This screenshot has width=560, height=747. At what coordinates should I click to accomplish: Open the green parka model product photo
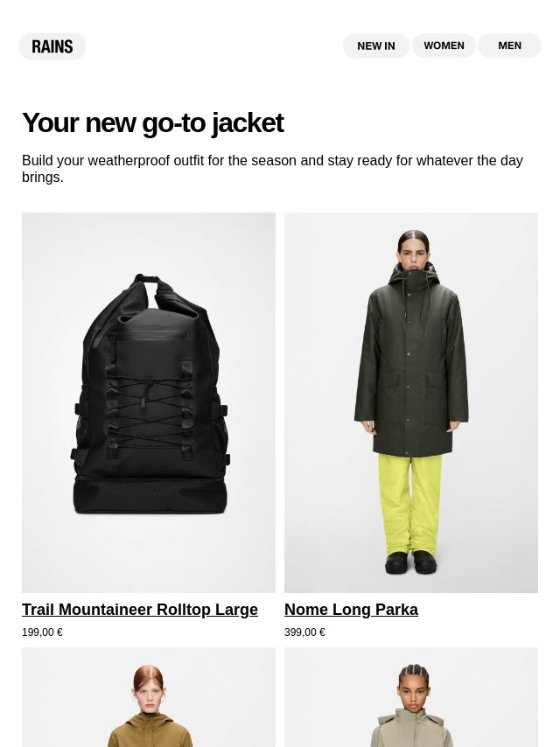click(411, 402)
